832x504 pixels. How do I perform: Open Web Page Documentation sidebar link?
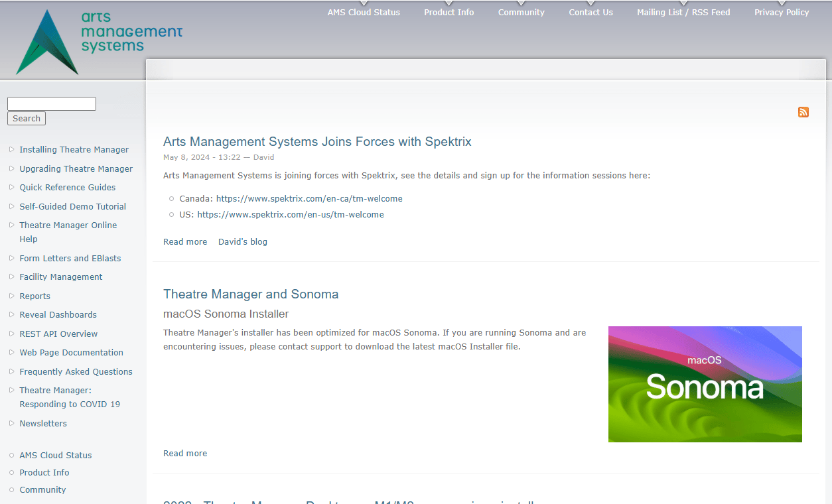click(72, 352)
